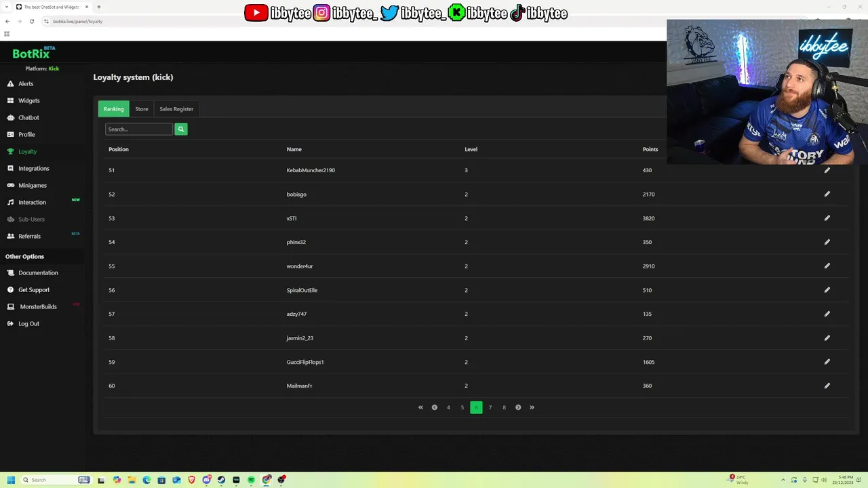Screen dimensions: 868x488
Task: Click Get Support in the sidebar
Action: (x=33, y=289)
